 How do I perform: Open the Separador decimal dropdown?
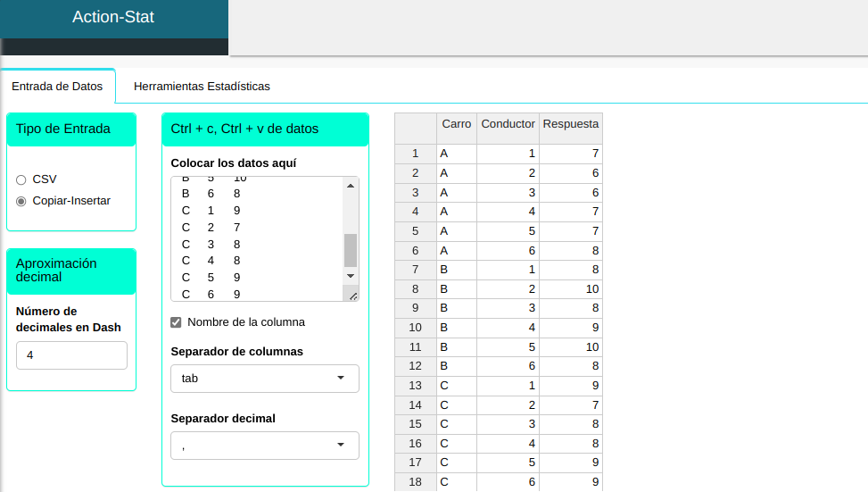coord(264,446)
